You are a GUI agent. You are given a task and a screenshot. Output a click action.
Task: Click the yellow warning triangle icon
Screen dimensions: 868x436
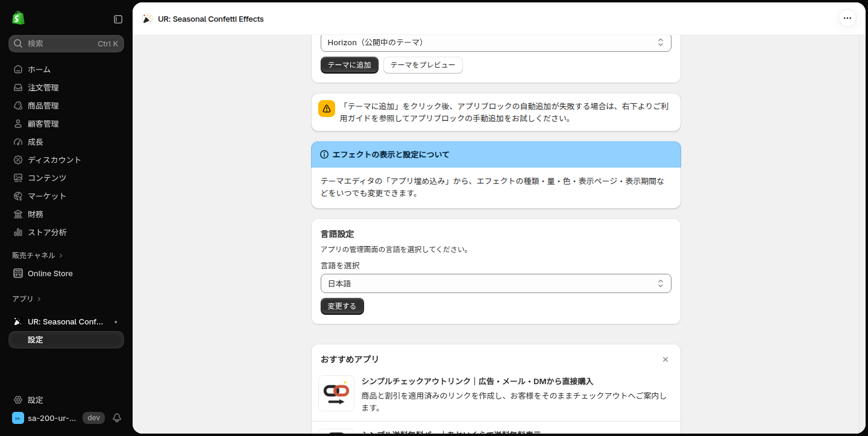pos(327,109)
